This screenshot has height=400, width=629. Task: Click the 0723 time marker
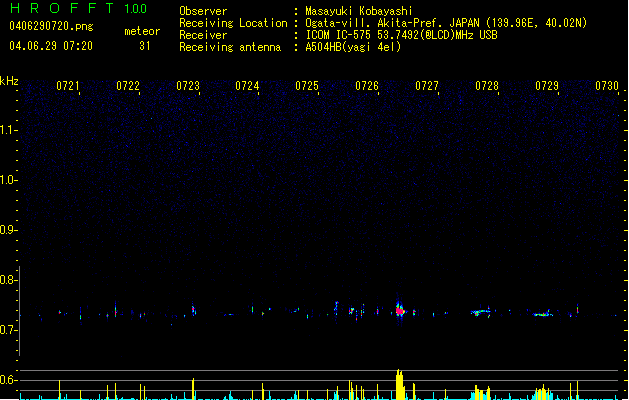click(187, 86)
